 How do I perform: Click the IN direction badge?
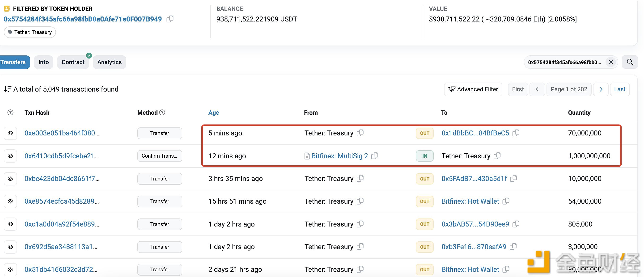pyautogui.click(x=425, y=156)
